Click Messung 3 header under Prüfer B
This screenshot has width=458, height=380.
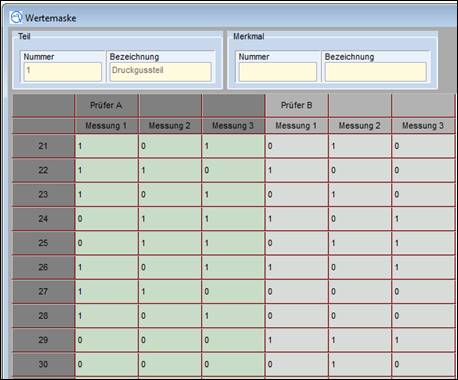[423, 126]
